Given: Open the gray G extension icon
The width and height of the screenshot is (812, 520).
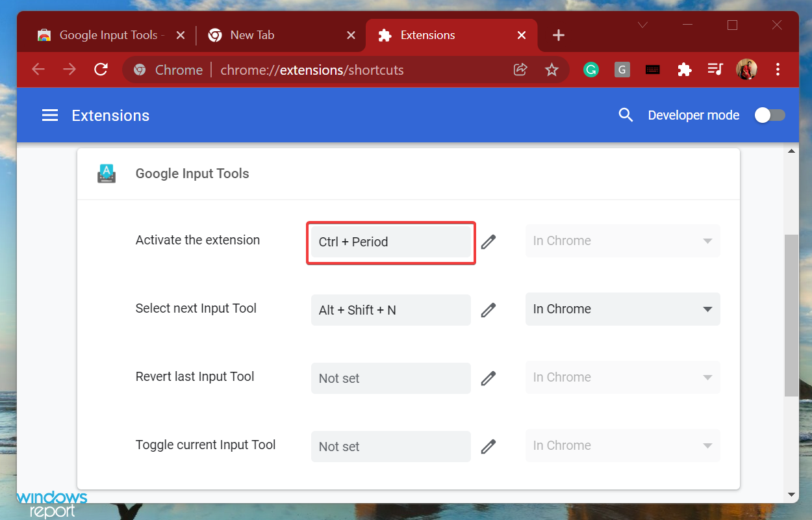Looking at the screenshot, I should tap(622, 70).
